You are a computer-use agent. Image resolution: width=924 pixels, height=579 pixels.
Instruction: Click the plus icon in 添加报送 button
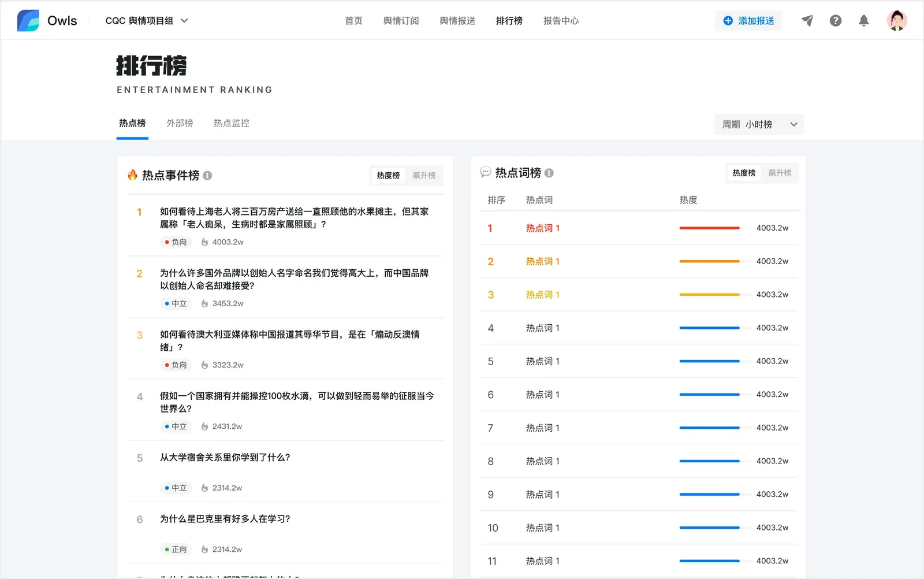click(x=728, y=21)
